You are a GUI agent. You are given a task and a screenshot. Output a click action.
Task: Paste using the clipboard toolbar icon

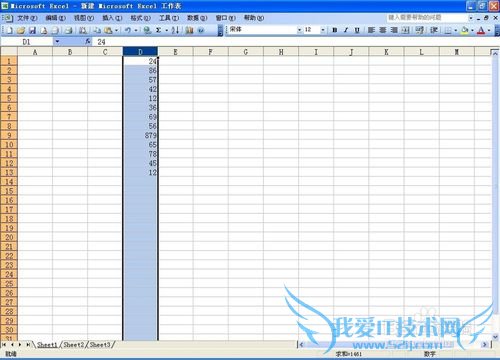[x=108, y=30]
